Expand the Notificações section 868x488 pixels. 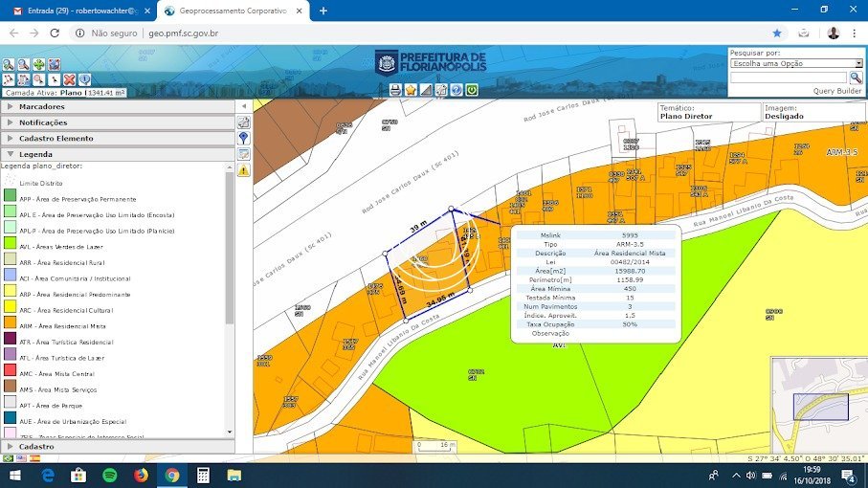(118, 122)
